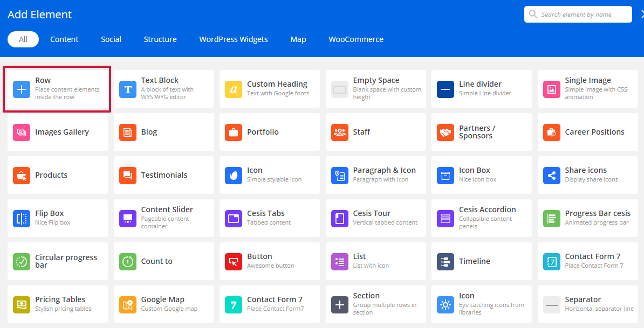
Task: Select the Text Block T icon
Action: click(128, 89)
